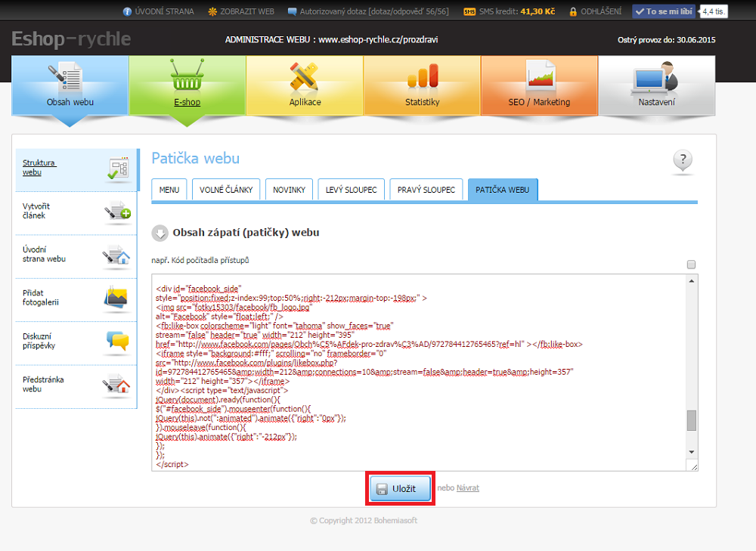Click the code editor scroll down arrow
This screenshot has height=551, width=756.
click(x=692, y=452)
